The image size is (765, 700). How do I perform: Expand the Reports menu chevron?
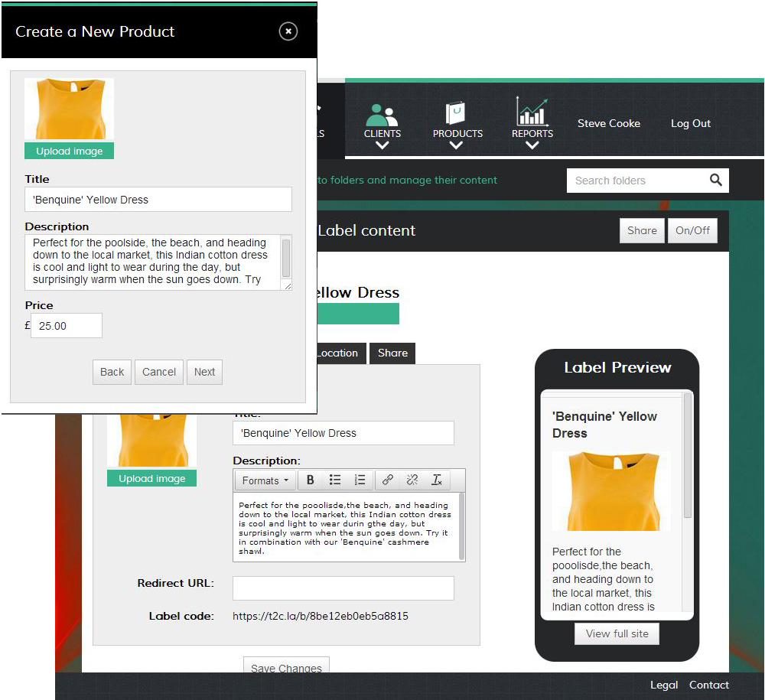[x=532, y=145]
